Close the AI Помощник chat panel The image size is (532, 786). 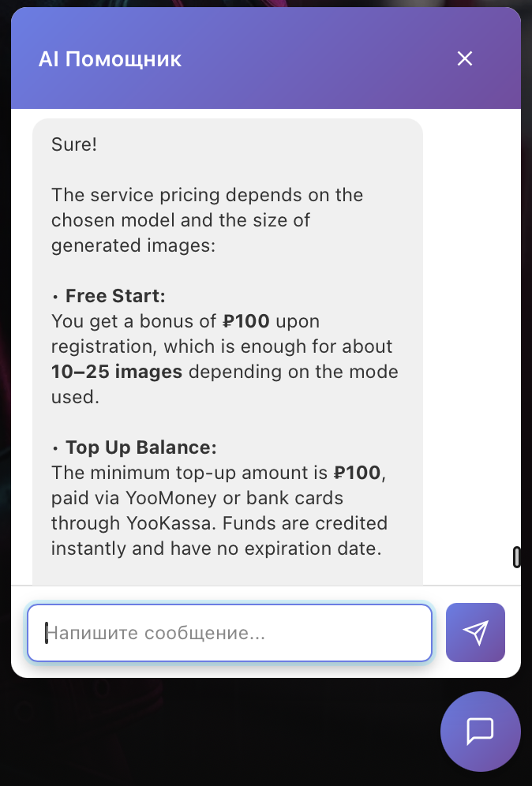[x=465, y=58]
